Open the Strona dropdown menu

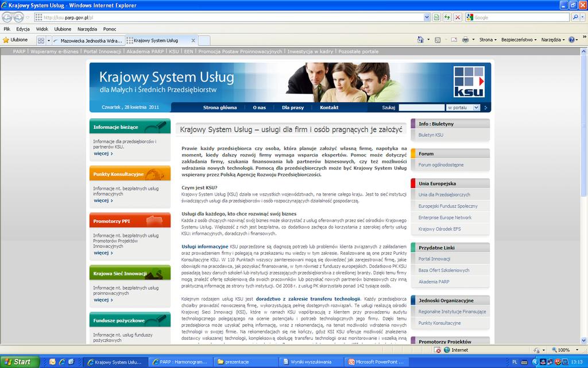488,40
